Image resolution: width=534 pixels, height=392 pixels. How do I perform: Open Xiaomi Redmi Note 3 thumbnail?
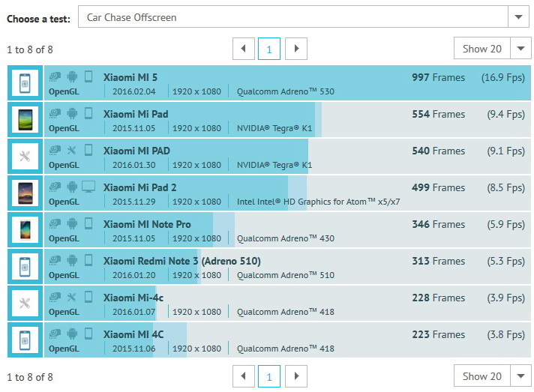(x=25, y=266)
